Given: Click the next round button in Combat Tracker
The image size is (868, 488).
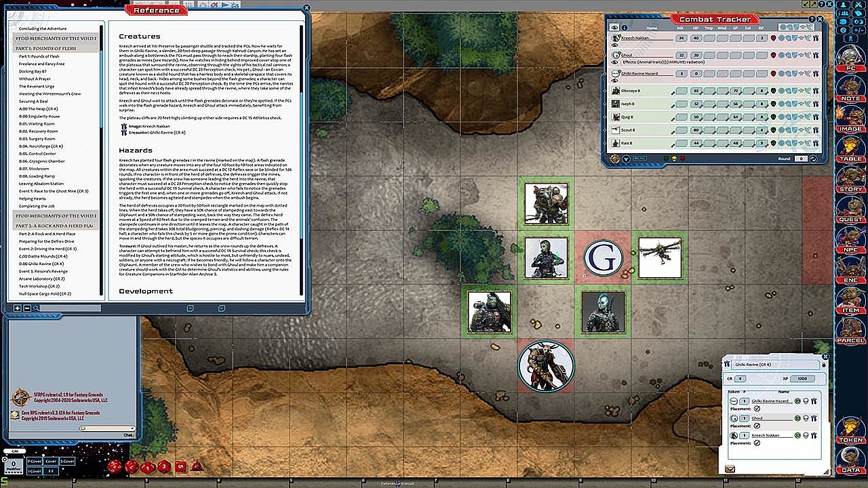Looking at the screenshot, I should point(814,159).
